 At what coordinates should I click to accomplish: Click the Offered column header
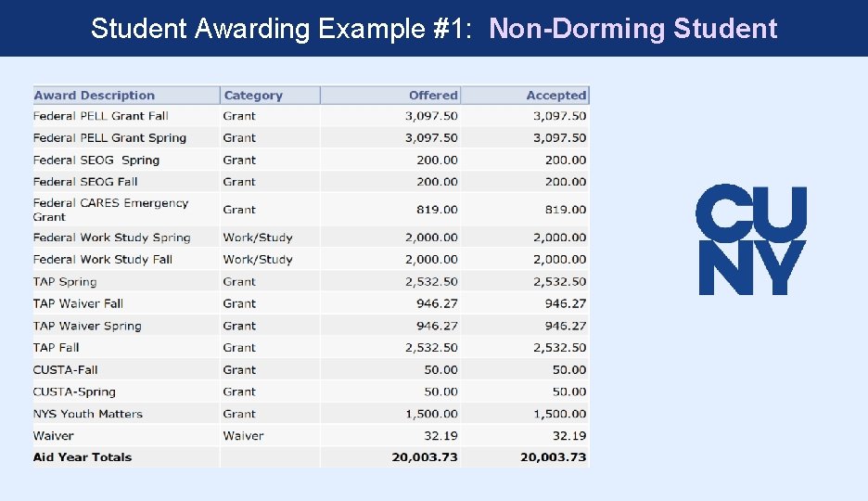click(x=390, y=96)
